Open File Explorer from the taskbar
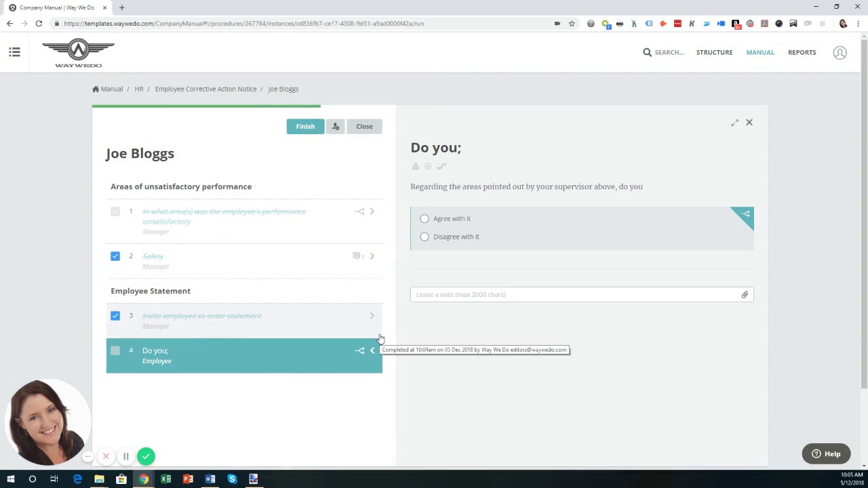The height and width of the screenshot is (488, 868). click(x=99, y=479)
